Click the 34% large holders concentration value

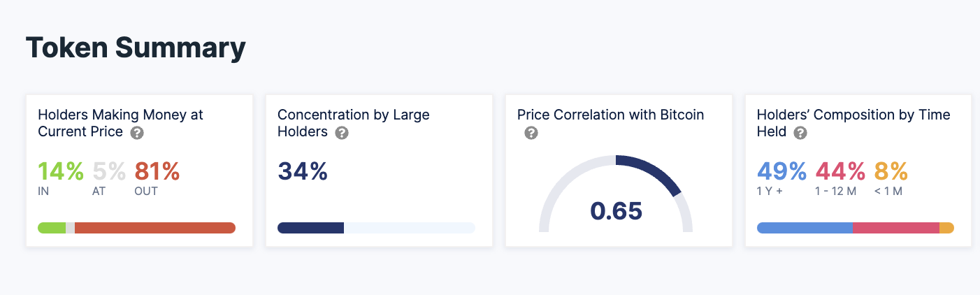tap(303, 171)
